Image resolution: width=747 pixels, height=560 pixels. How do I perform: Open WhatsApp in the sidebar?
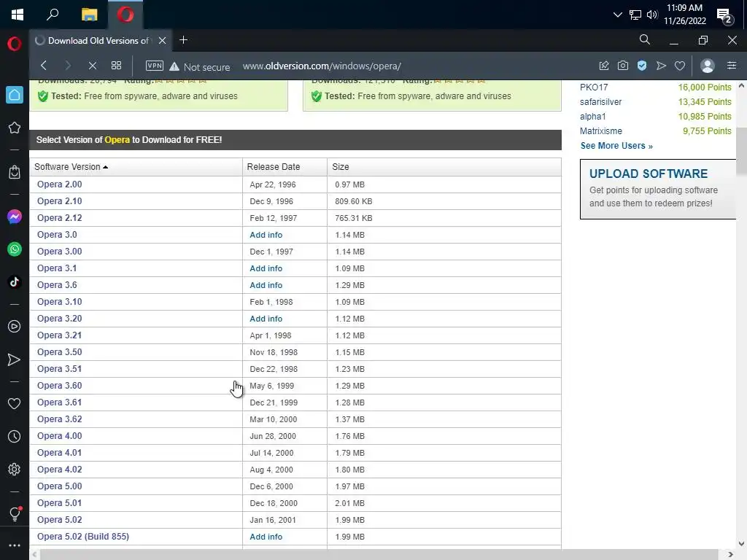[15, 249]
